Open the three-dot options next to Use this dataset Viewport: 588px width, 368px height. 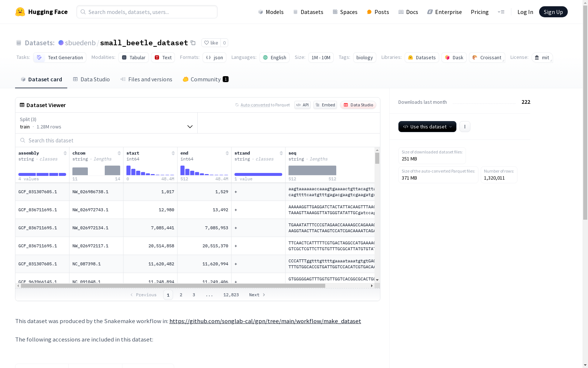coord(465,127)
